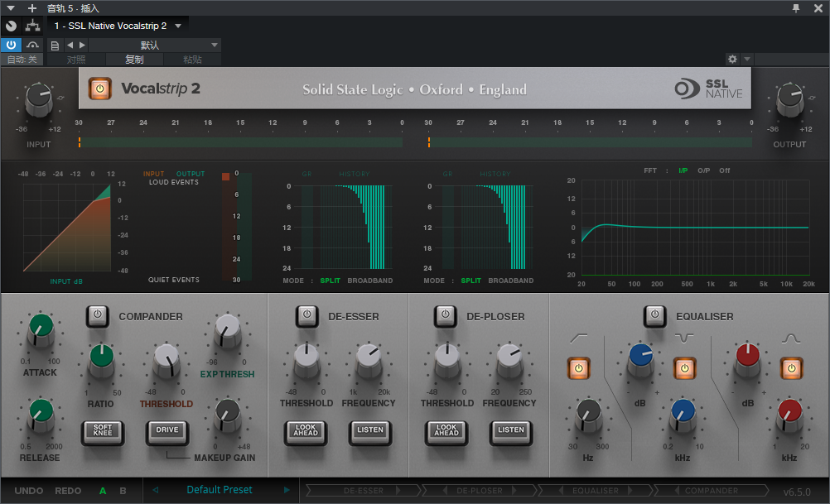Click the blue notch kHz frequency knob

click(x=683, y=415)
